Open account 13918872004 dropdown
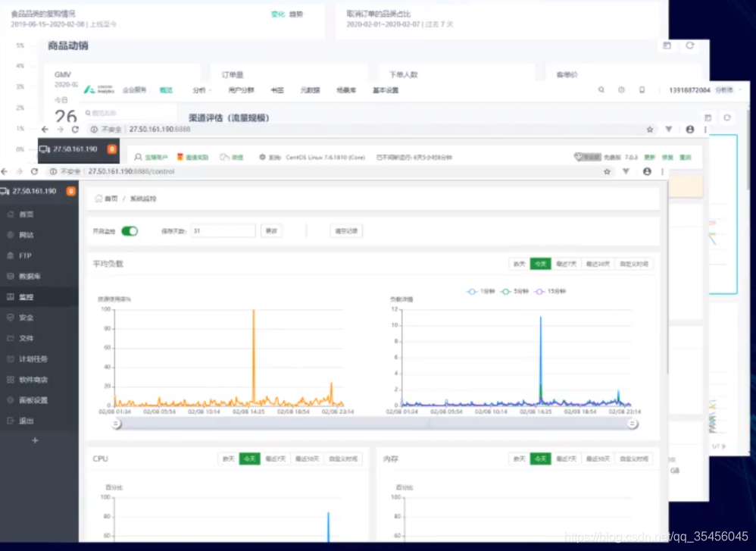Viewport: 756px width, 551px height. (705, 90)
